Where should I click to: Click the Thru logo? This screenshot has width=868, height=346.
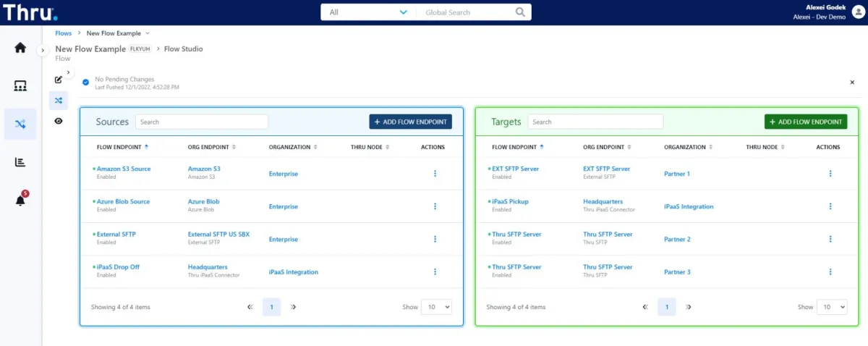30,12
